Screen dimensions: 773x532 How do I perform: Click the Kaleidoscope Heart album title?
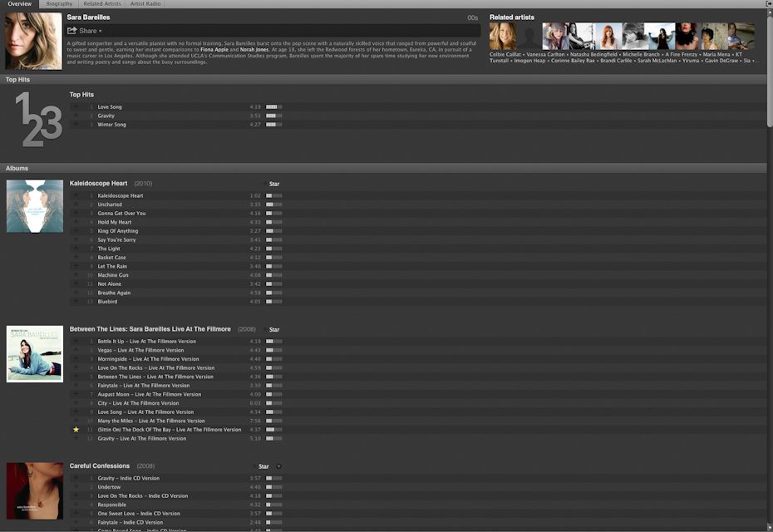click(98, 183)
